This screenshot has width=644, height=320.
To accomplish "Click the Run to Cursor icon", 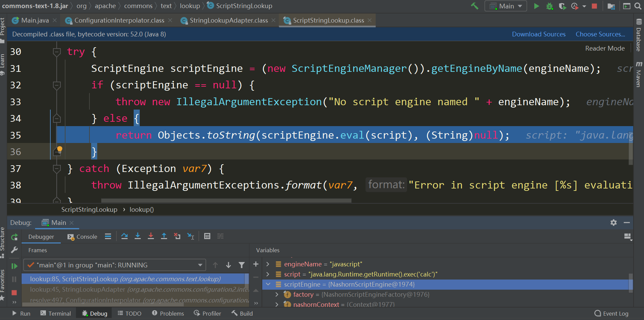I will (191, 236).
